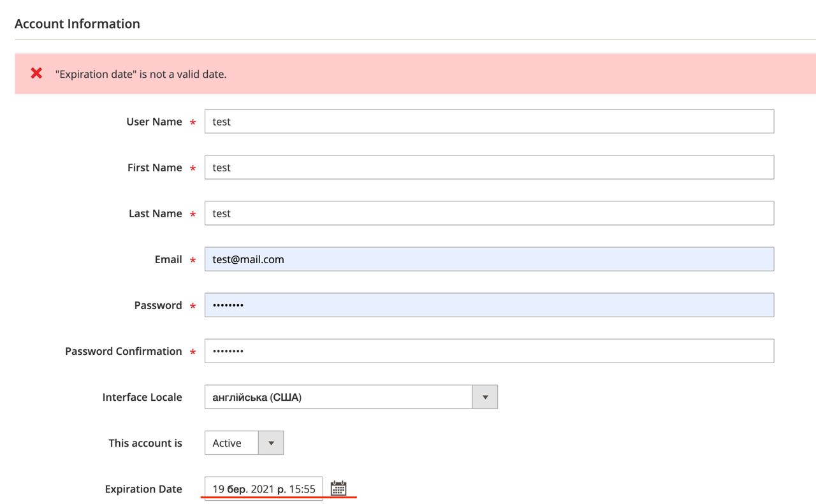Click the Account Information heading
The height and width of the screenshot is (504, 816).
77,24
